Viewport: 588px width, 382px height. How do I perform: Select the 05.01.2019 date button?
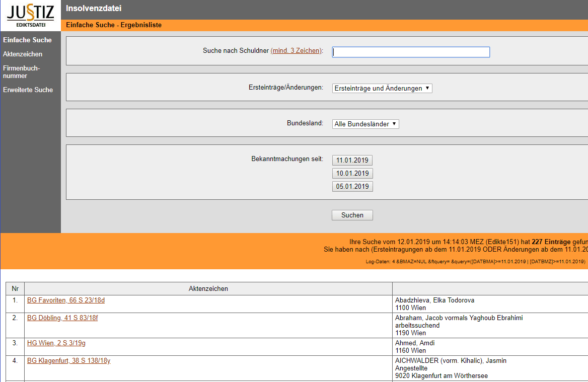(x=352, y=187)
